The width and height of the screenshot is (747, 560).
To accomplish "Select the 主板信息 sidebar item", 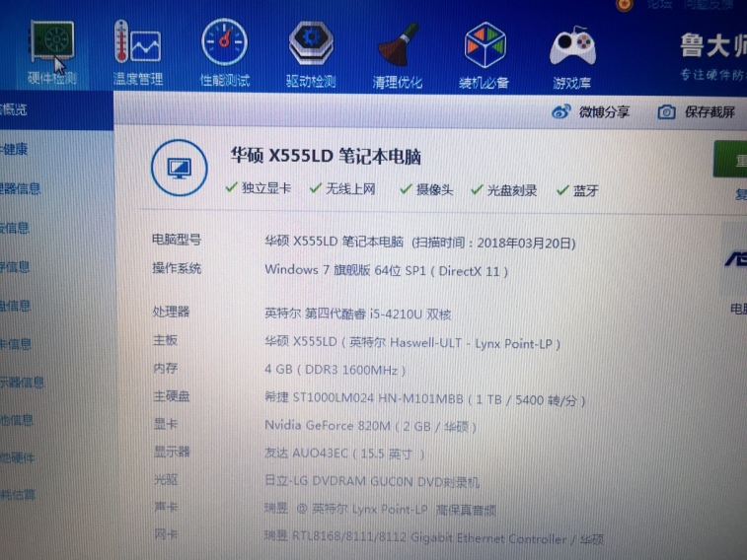I will 15,228.
